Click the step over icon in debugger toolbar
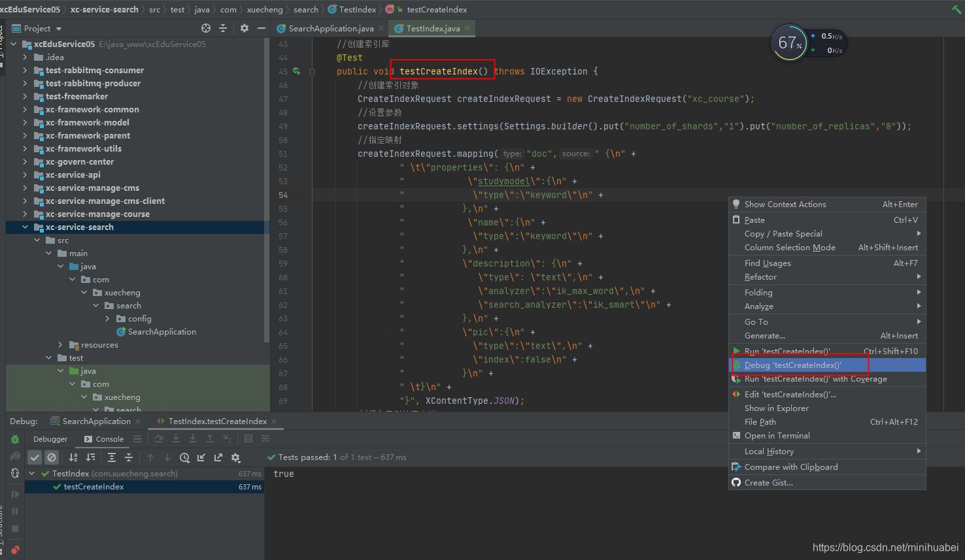The height and width of the screenshot is (560, 965). (159, 438)
